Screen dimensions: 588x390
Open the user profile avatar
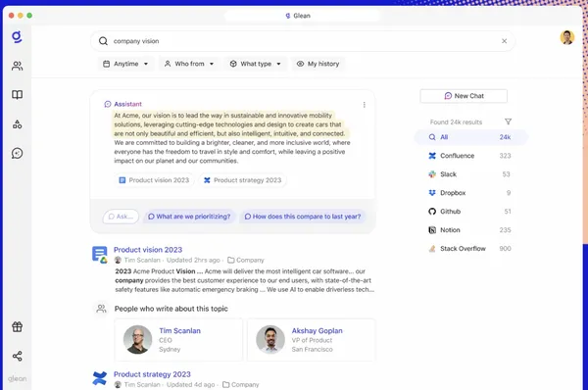pos(567,37)
